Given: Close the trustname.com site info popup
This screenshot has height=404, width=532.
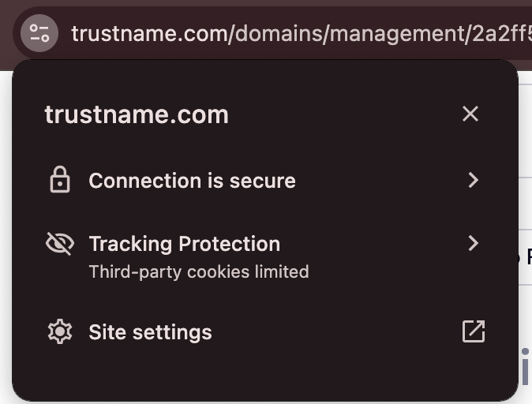Looking at the screenshot, I should pos(470,114).
